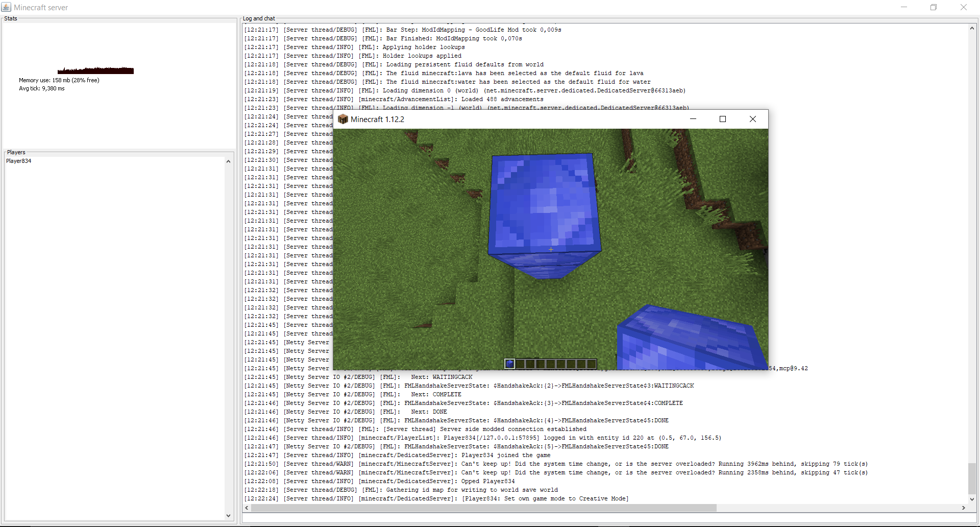Close the Minecraft 1.12.2 game window

click(x=752, y=119)
